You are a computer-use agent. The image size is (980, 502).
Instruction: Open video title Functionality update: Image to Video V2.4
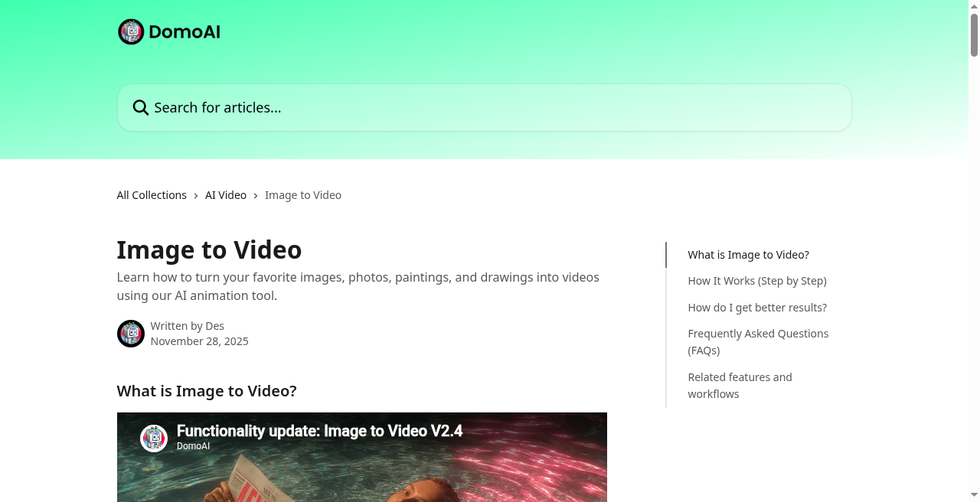click(x=319, y=431)
